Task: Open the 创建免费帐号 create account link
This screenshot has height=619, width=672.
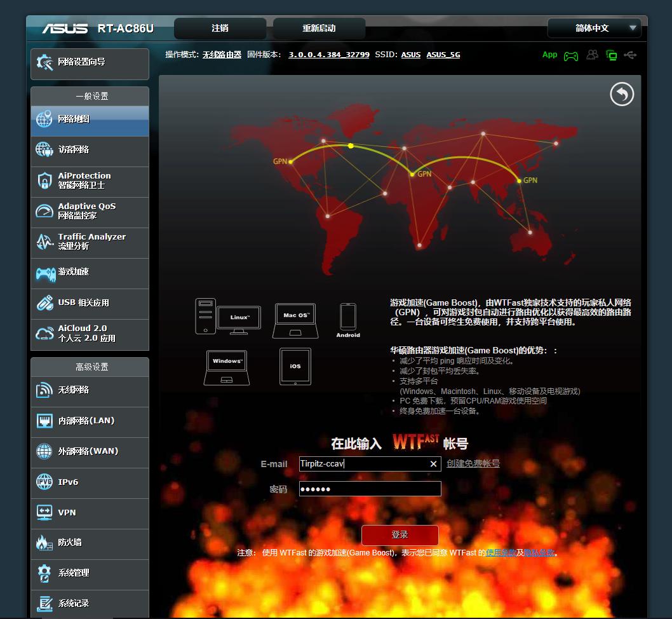Action: 473,464
